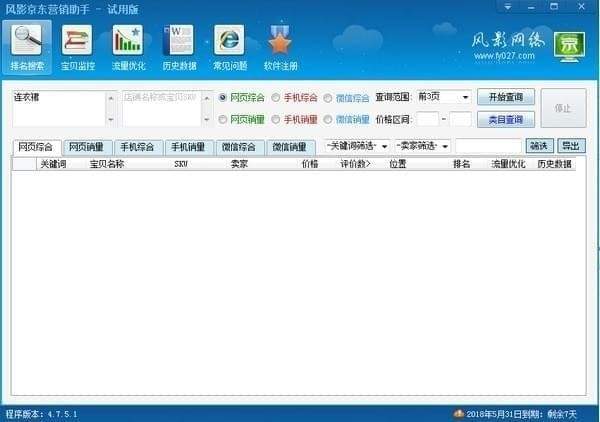
Task: Open the 常见问题 FAQ browser icon
Action: click(x=229, y=46)
